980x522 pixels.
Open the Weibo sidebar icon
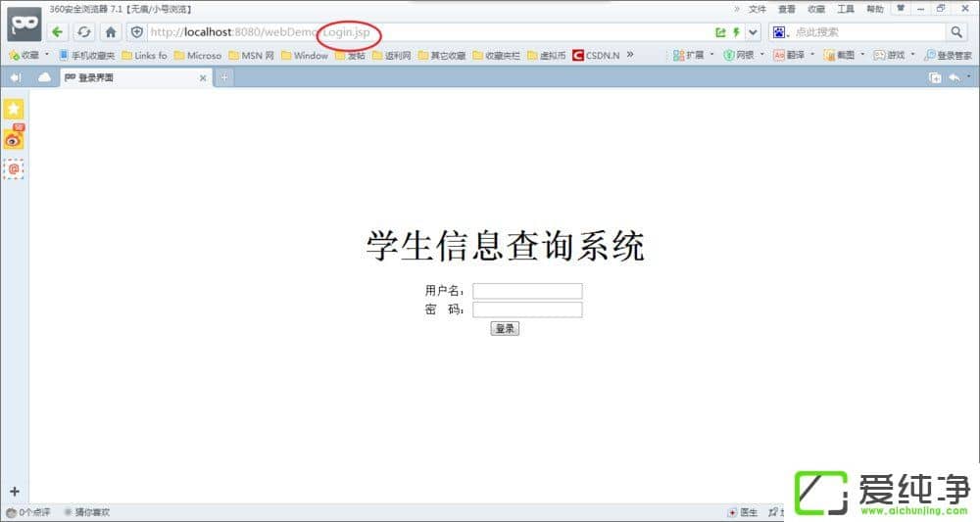tap(14, 139)
